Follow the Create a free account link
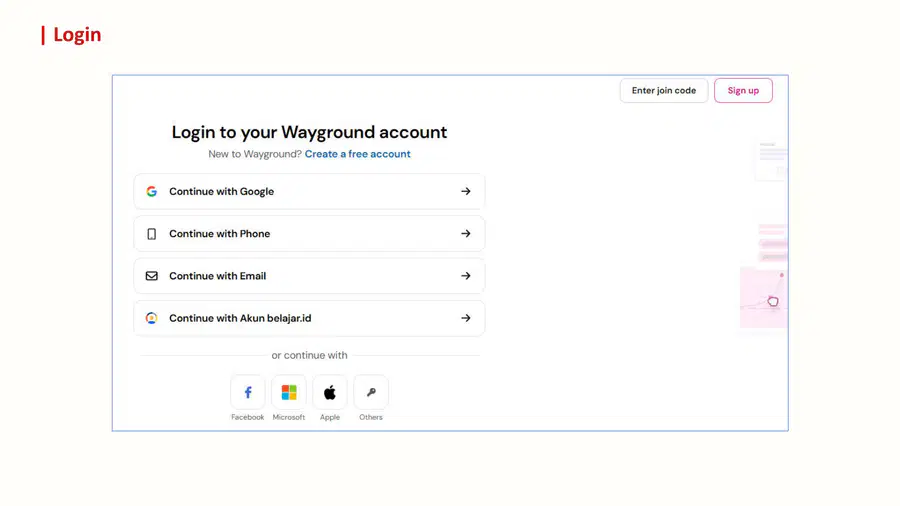 [x=358, y=154]
